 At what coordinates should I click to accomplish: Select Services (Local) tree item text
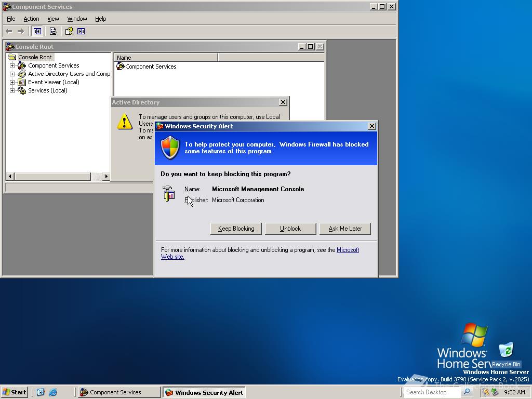[x=47, y=90]
